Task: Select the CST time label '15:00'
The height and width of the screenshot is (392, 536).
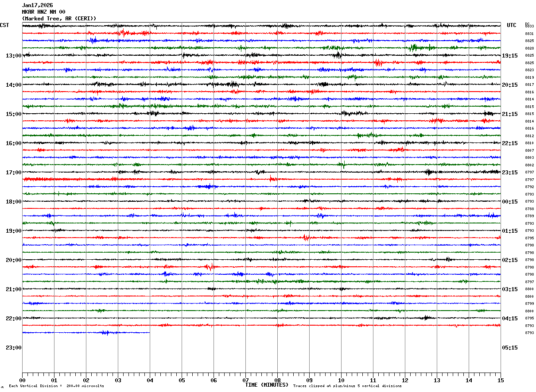Action: (14, 114)
